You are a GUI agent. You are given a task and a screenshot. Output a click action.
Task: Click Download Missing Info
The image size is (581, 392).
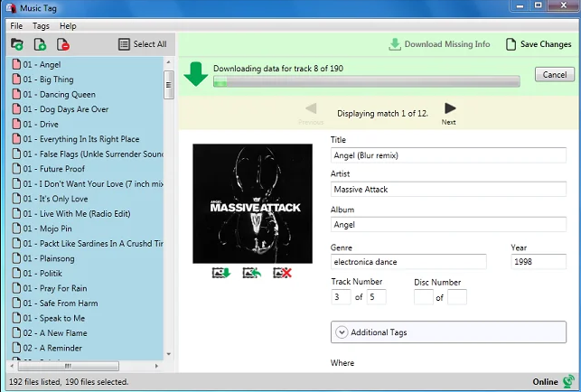click(x=439, y=44)
